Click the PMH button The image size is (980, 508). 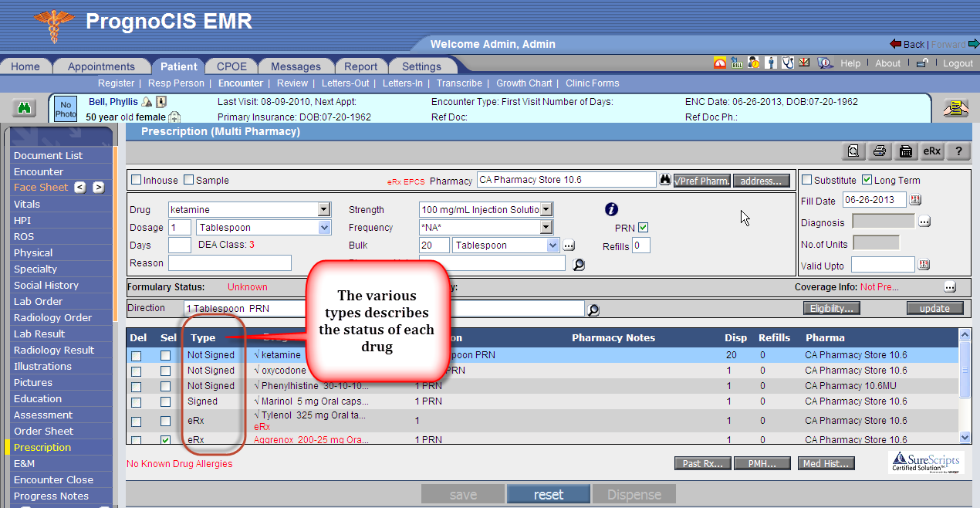point(763,463)
